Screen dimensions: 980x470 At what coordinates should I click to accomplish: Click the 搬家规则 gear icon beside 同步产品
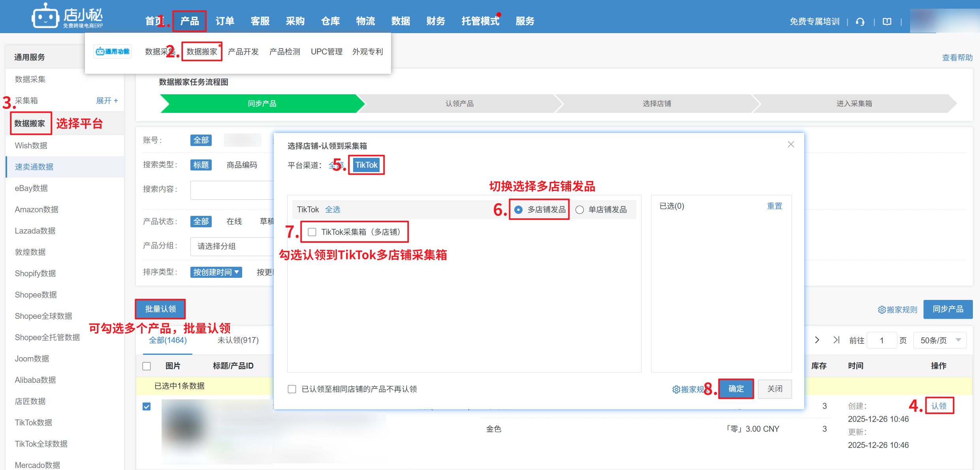coord(882,310)
